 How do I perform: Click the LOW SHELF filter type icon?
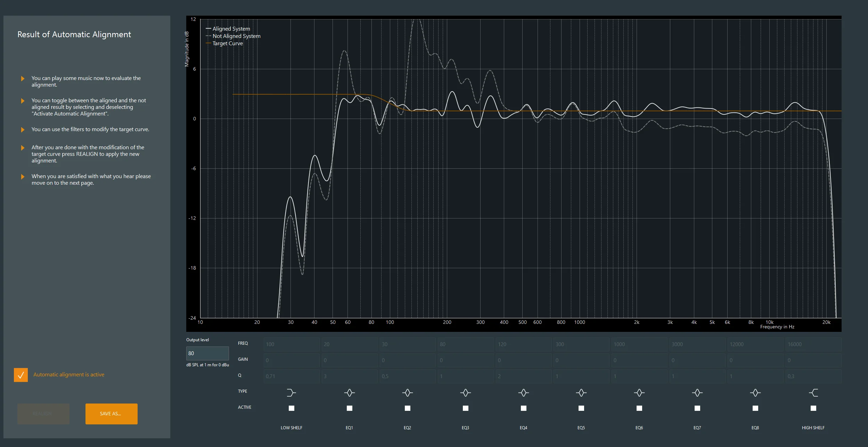pyautogui.click(x=291, y=393)
